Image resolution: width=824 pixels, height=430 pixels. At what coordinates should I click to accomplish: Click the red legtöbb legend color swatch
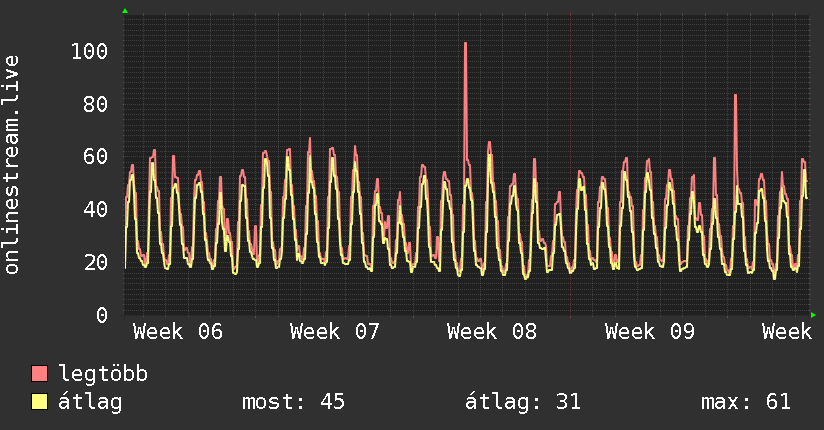[x=39, y=374]
